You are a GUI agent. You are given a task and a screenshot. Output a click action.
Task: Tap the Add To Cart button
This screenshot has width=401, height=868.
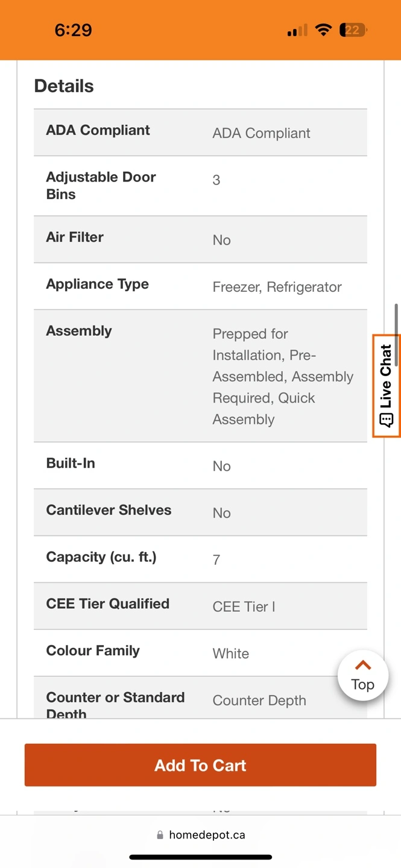[200, 765]
